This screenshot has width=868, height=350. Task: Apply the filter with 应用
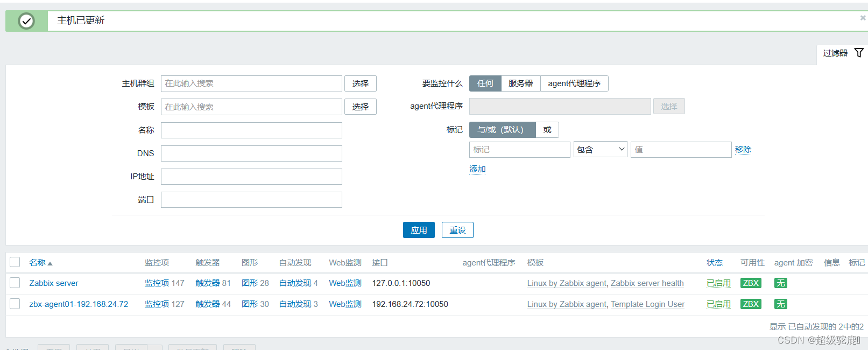click(419, 230)
